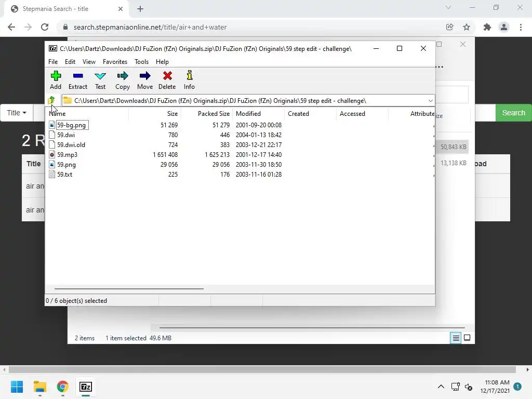Select the 59.mp3 file name
This screenshot has width=532, height=399.
pyautogui.click(x=67, y=155)
